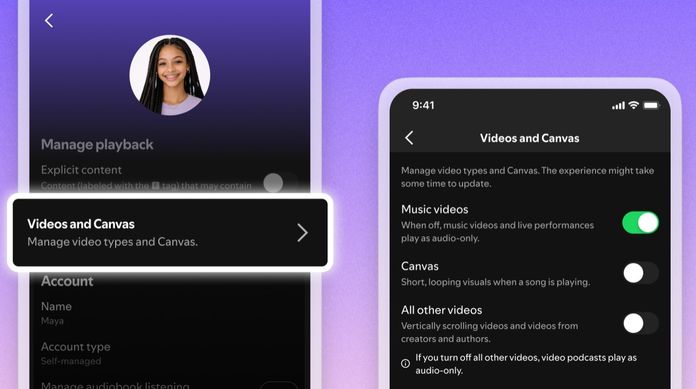
Task: Tap 'Short, looping visuals' Canvas description
Action: 495,282
